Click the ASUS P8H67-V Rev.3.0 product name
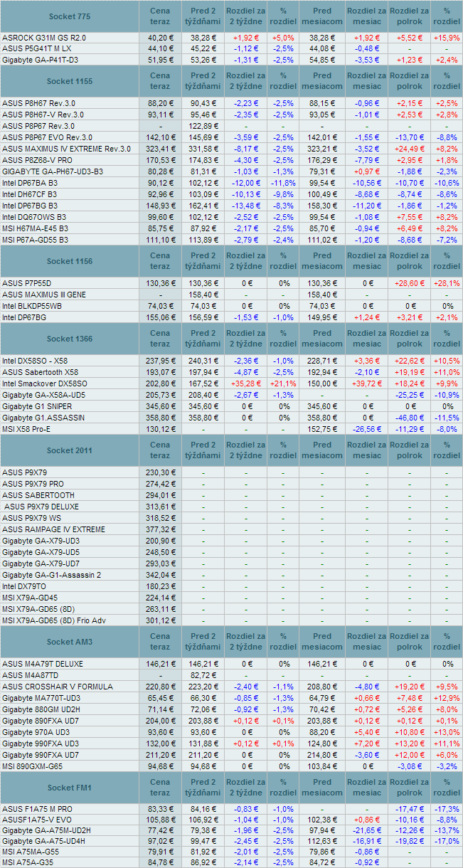 (43, 115)
